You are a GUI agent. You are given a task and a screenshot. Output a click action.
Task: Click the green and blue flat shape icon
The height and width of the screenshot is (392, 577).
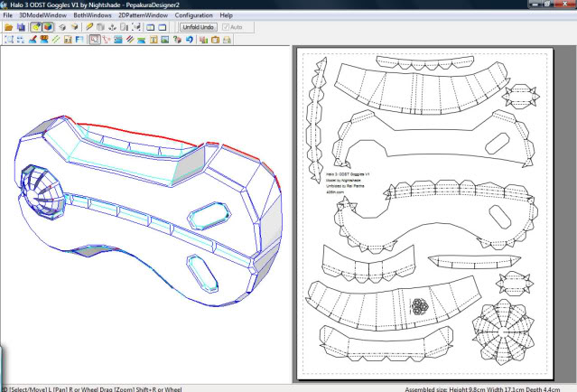click(142, 40)
